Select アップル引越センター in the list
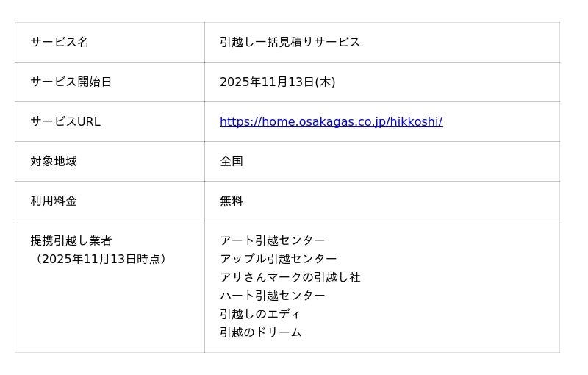588x375 pixels. click(278, 260)
